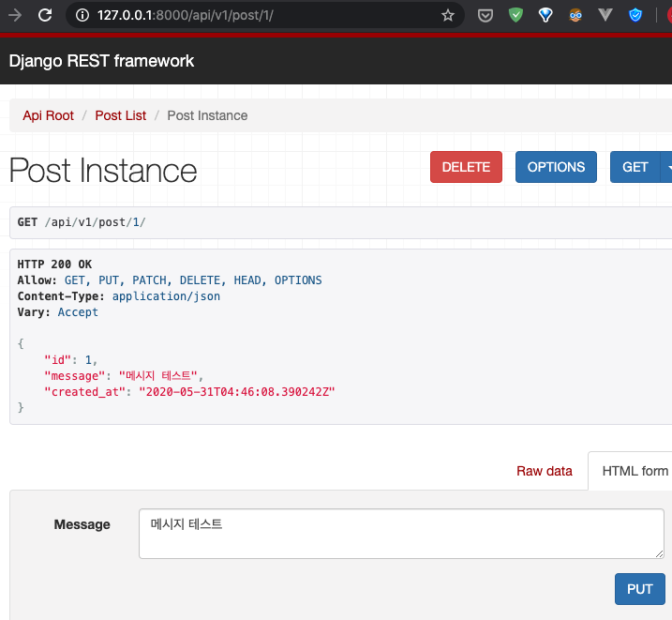The image size is (672, 620).
Task: Click PATCH in the Allow header
Action: [x=149, y=280]
